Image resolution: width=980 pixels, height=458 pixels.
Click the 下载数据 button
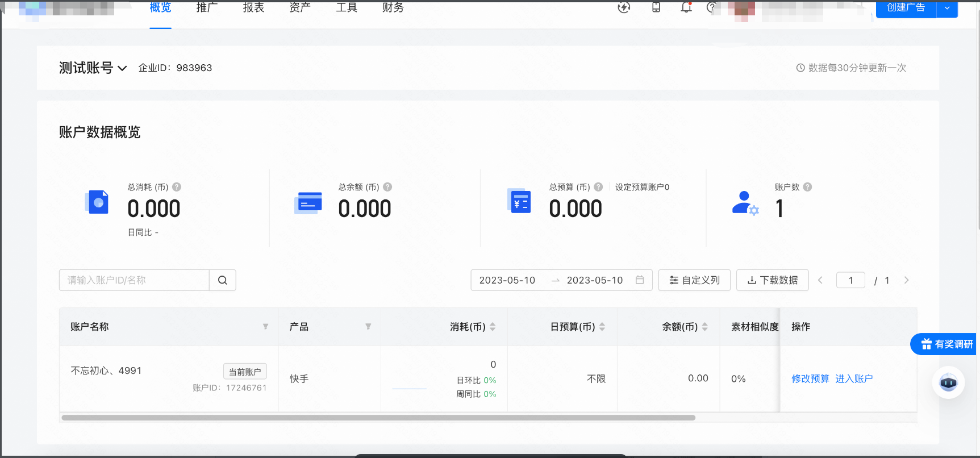click(x=773, y=280)
